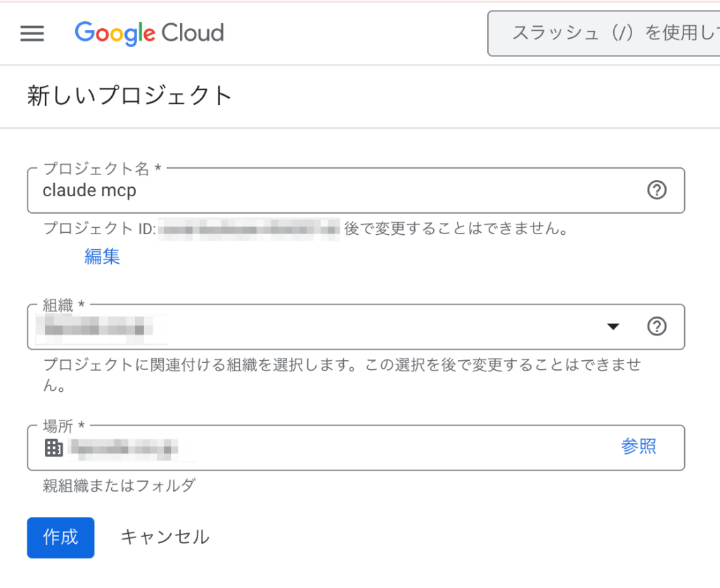Click help icon in 組織 field
720x588 pixels.
tap(656, 326)
